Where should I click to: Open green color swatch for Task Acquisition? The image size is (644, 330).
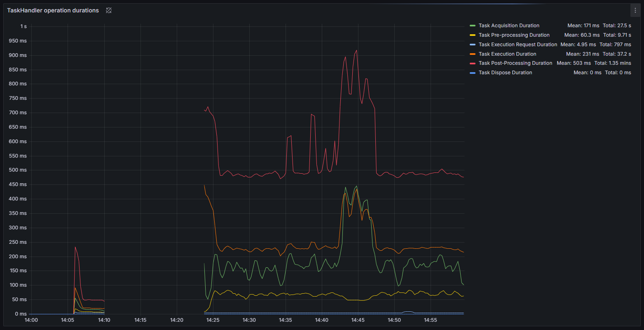(x=473, y=26)
